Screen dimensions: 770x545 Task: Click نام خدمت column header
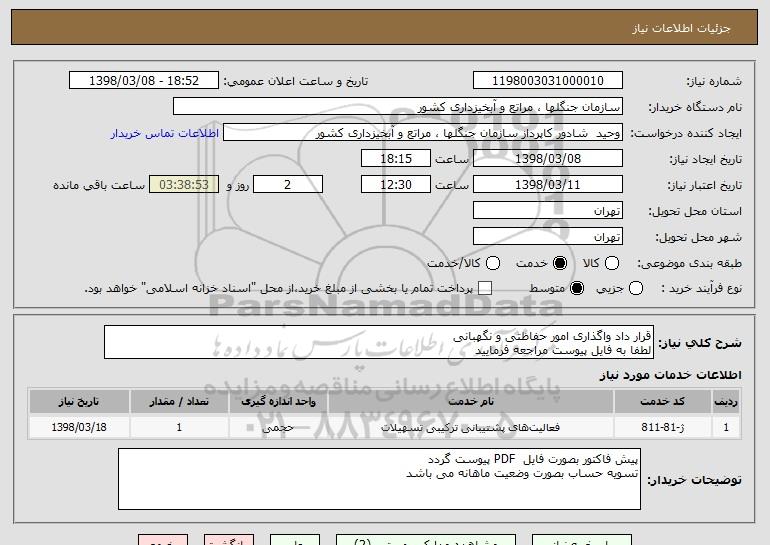tap(470, 402)
